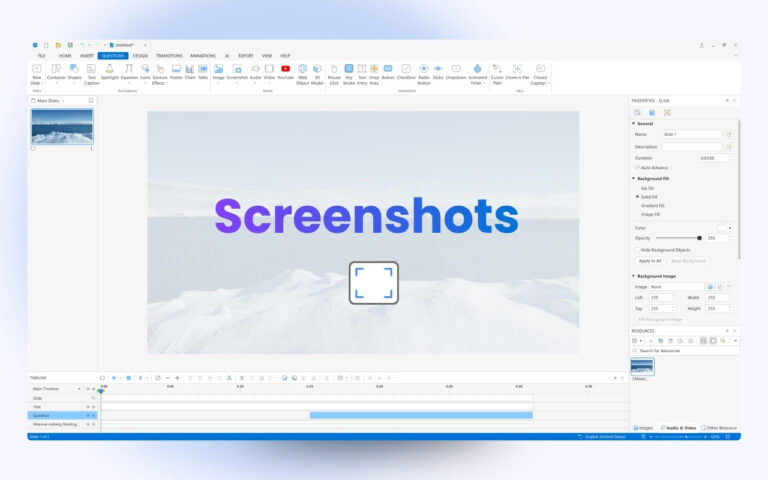768x480 pixels.
Task: Toggle the Auto Advance checkbox
Action: [637, 168]
